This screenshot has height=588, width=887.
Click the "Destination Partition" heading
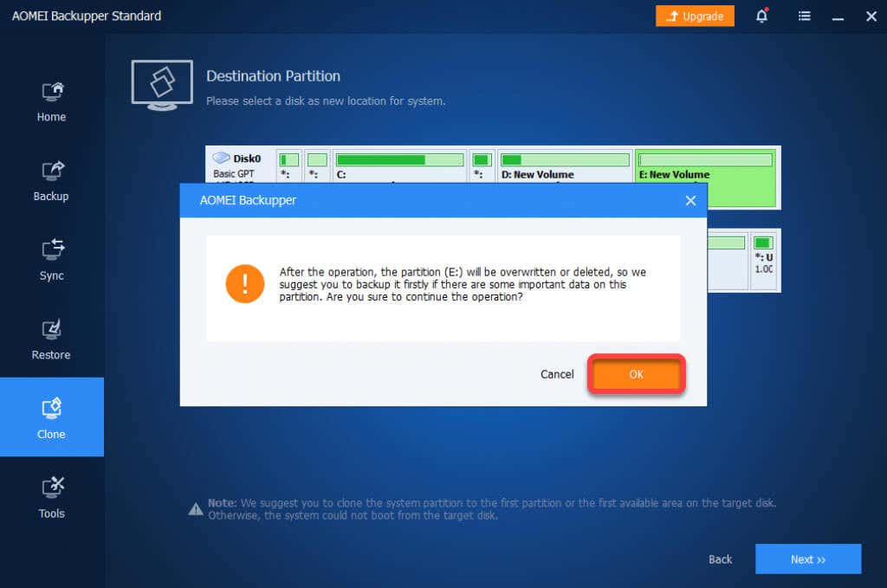(x=273, y=75)
